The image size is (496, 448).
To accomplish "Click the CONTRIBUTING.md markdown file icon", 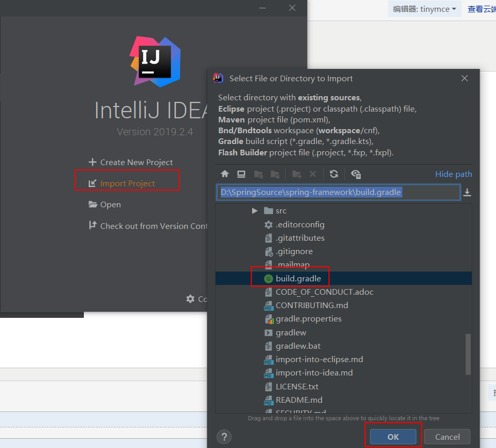I will click(x=268, y=306).
